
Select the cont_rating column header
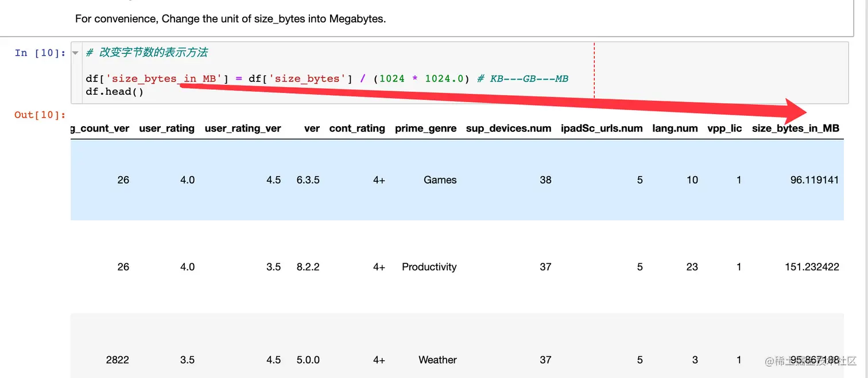click(x=357, y=128)
